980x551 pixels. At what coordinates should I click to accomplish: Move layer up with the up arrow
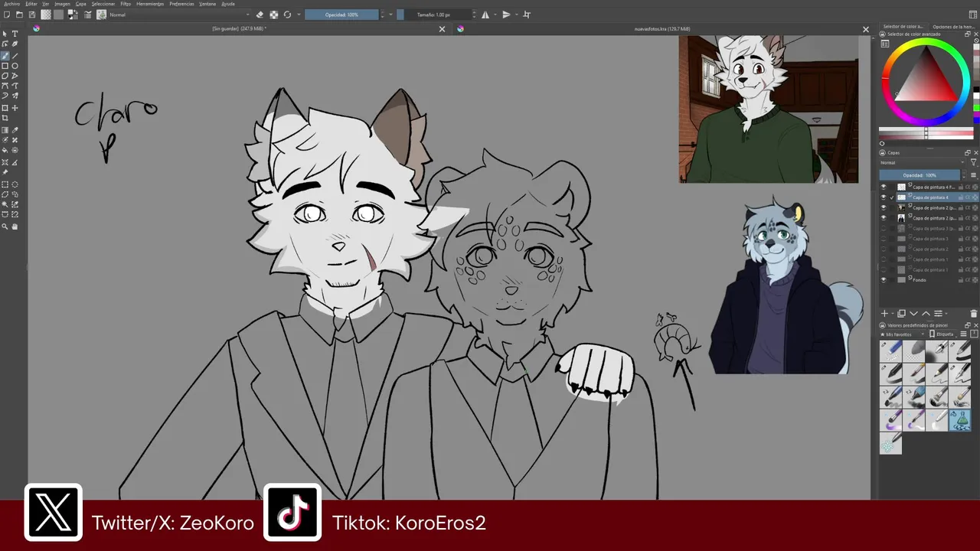pos(926,314)
